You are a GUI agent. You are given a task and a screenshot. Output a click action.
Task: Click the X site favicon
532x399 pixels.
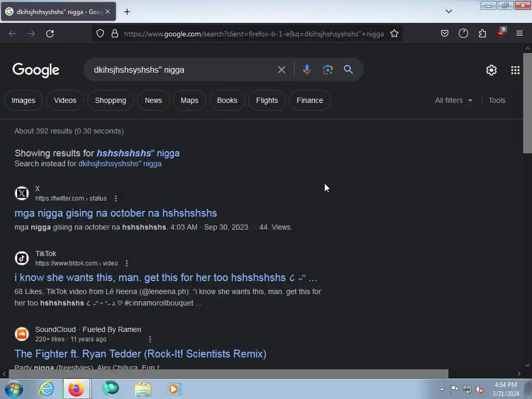pos(22,193)
